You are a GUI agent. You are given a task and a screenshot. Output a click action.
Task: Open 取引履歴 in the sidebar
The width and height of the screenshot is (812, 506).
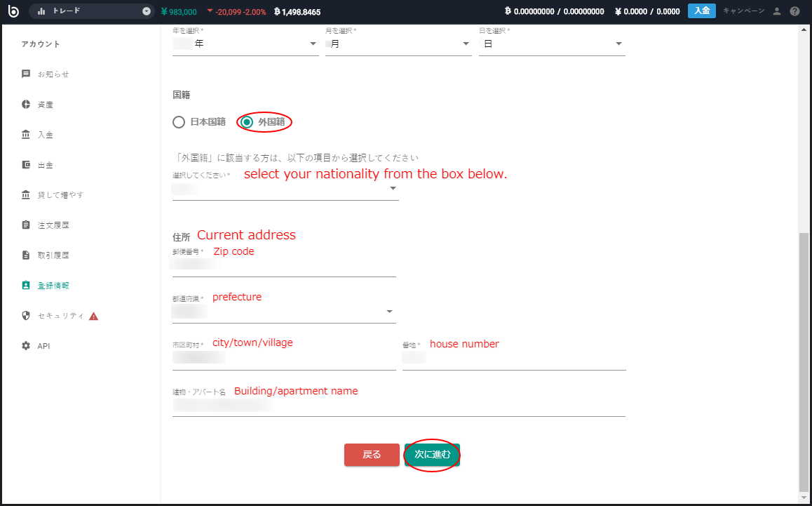53,255
